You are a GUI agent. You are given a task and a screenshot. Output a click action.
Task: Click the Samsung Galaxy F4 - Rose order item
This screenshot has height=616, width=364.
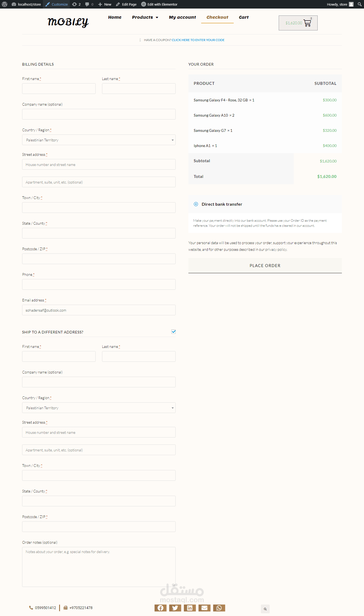(x=224, y=100)
